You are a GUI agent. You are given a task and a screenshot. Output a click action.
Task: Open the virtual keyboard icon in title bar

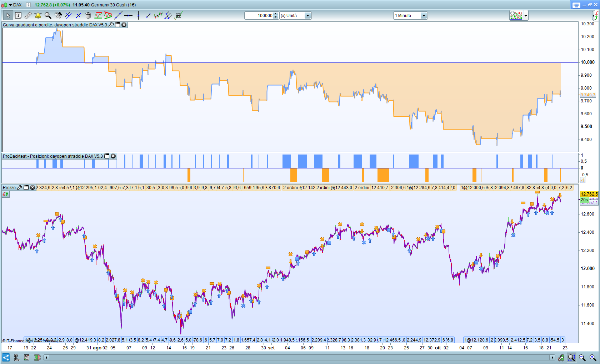[576, 5]
